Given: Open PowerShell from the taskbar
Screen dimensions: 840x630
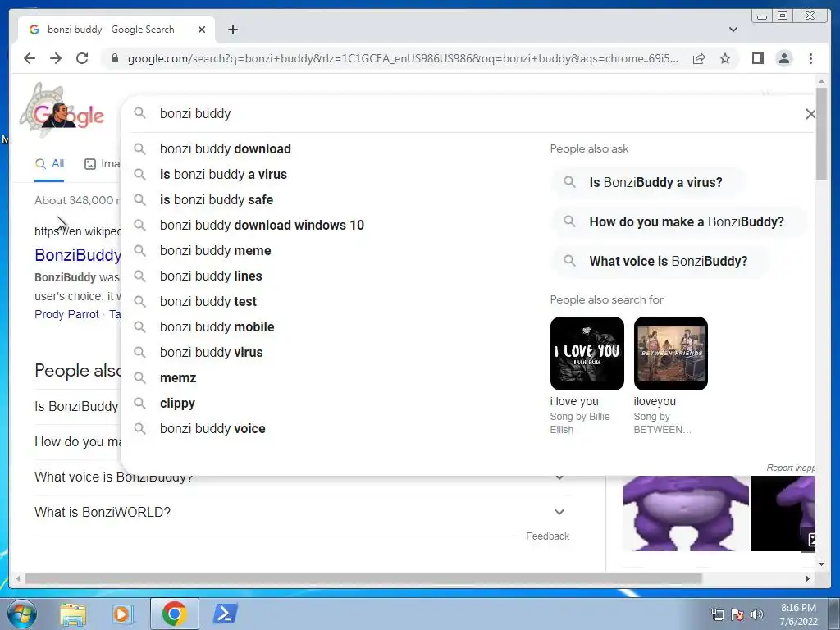Looking at the screenshot, I should tap(225, 614).
